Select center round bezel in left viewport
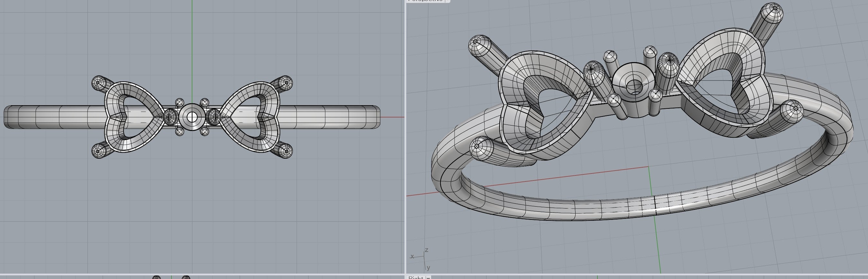Screen dimensions: 868x279 coord(192,117)
